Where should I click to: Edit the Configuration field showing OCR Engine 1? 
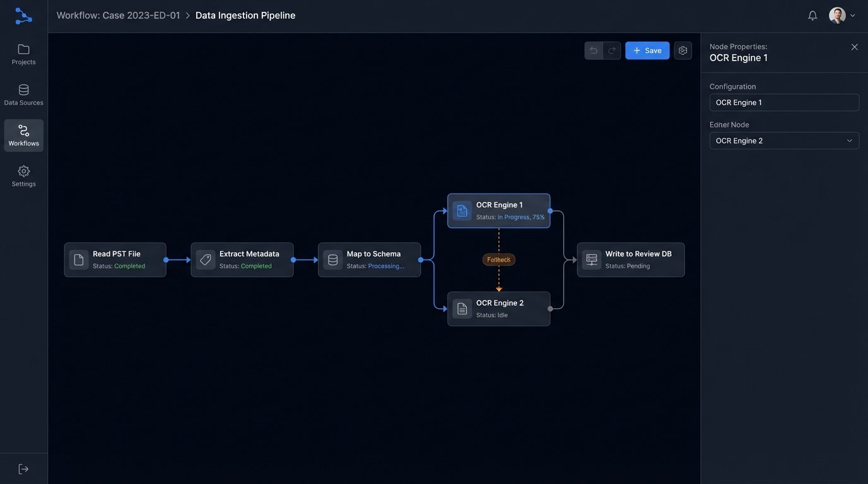point(784,101)
